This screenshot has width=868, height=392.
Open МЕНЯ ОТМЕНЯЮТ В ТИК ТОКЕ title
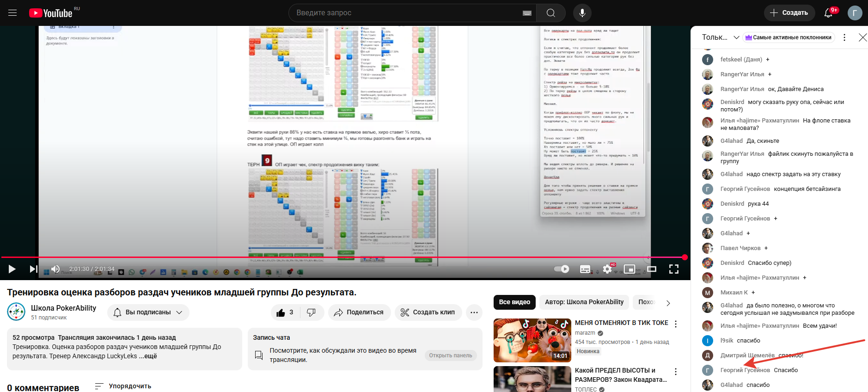622,323
